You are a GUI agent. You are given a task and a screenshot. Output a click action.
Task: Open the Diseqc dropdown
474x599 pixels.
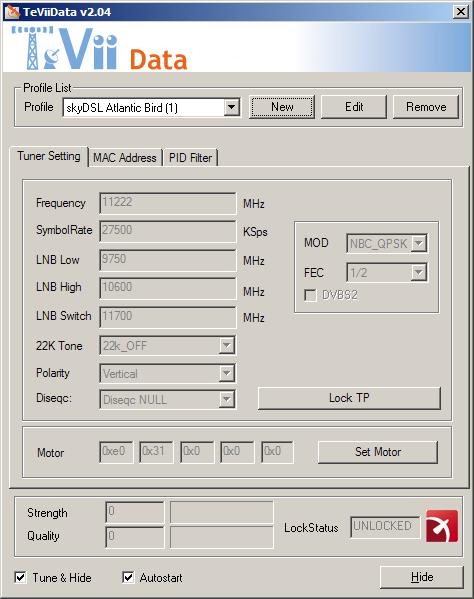coord(227,399)
